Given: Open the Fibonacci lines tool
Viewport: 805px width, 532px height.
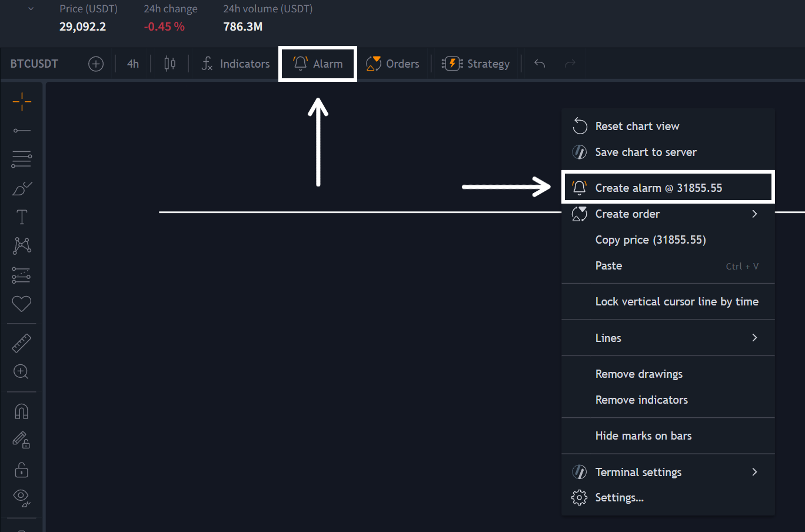Looking at the screenshot, I should coord(22,159).
